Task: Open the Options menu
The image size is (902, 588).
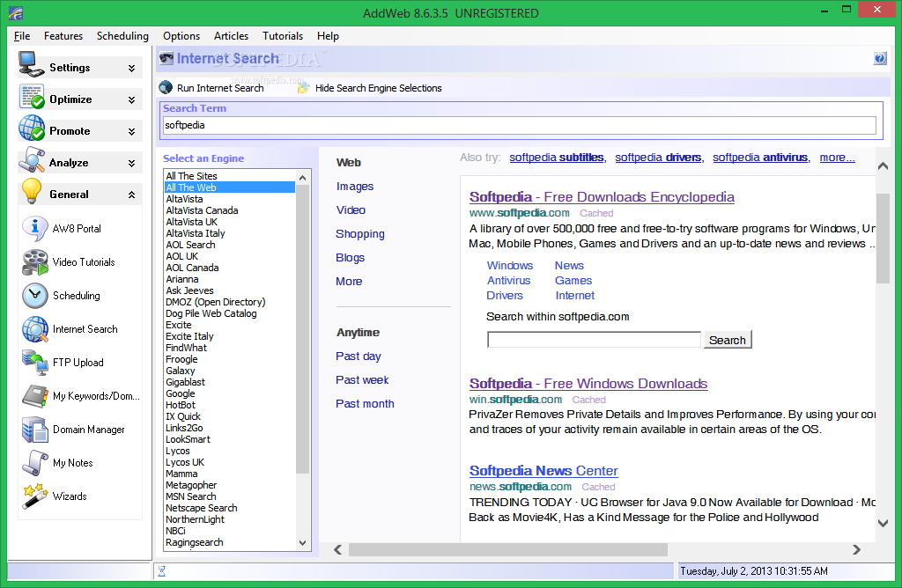Action: (x=181, y=35)
